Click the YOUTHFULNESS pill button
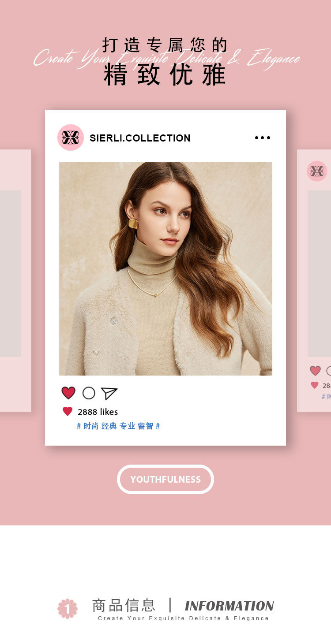 coord(165,479)
